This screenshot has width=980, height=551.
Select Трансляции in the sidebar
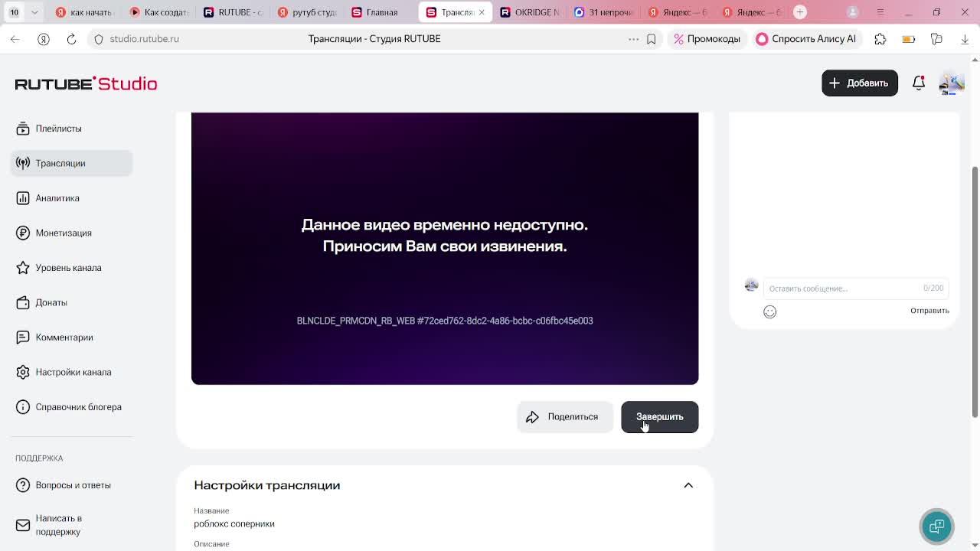71,163
